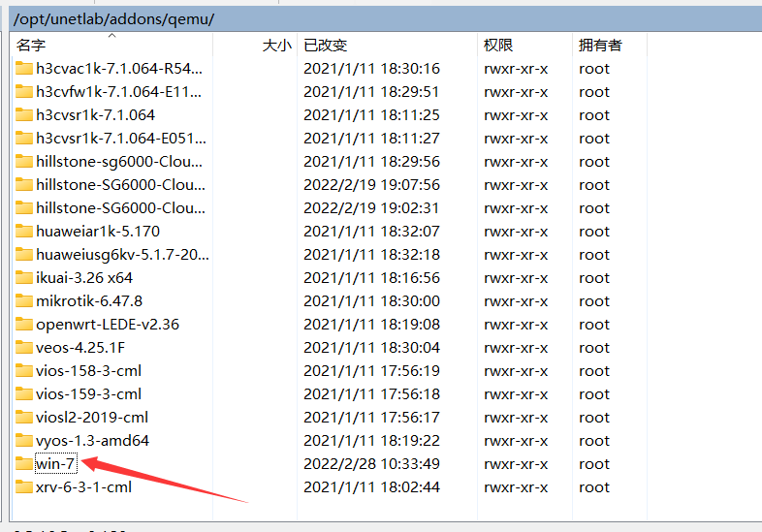Click rwxr-xr-x permission in win-7 row
Viewport: 762px width, 532px height.
click(516, 464)
